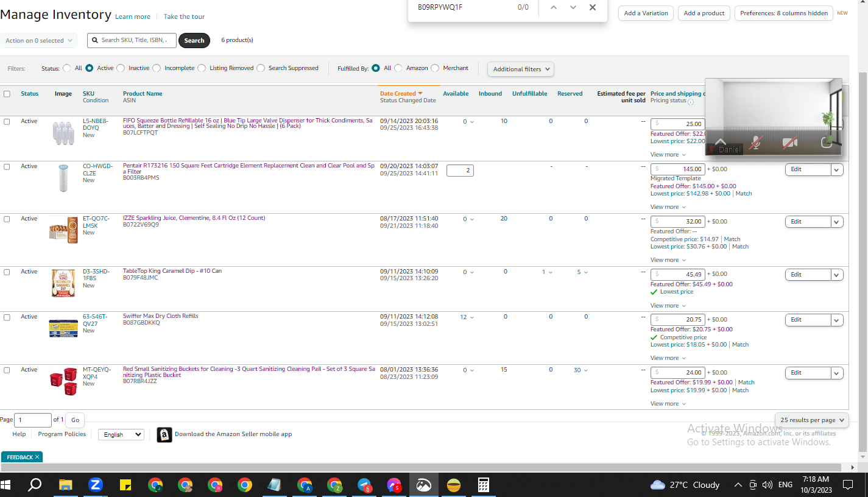This screenshot has height=497, width=868.
Task: Tick the select-all checkbox in table header
Action: click(7, 94)
